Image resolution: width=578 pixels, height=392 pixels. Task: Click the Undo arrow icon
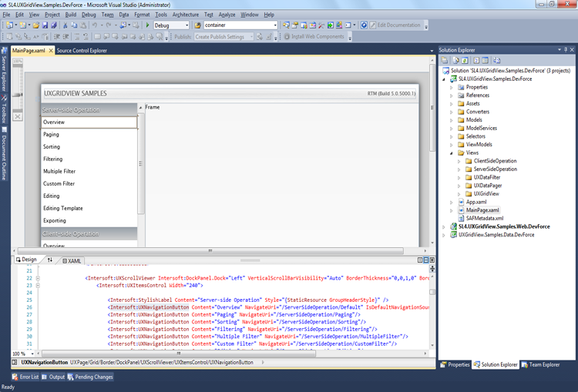click(x=95, y=25)
